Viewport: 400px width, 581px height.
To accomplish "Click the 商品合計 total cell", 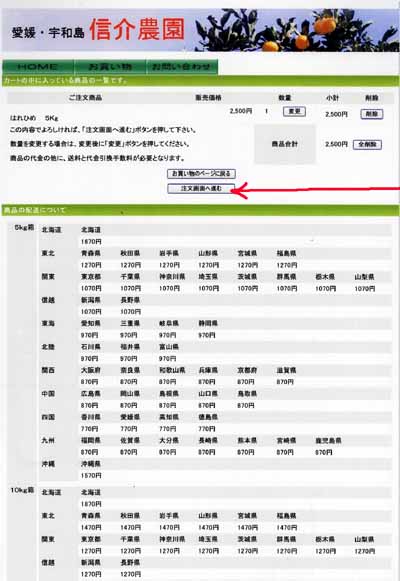I will (284, 144).
